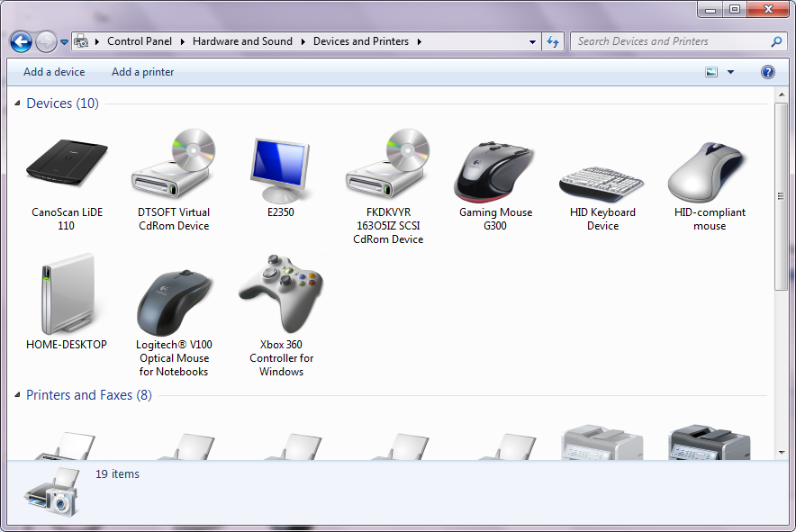
Task: Expand the arrow after Control Panel breadcrumb
Action: [182, 41]
